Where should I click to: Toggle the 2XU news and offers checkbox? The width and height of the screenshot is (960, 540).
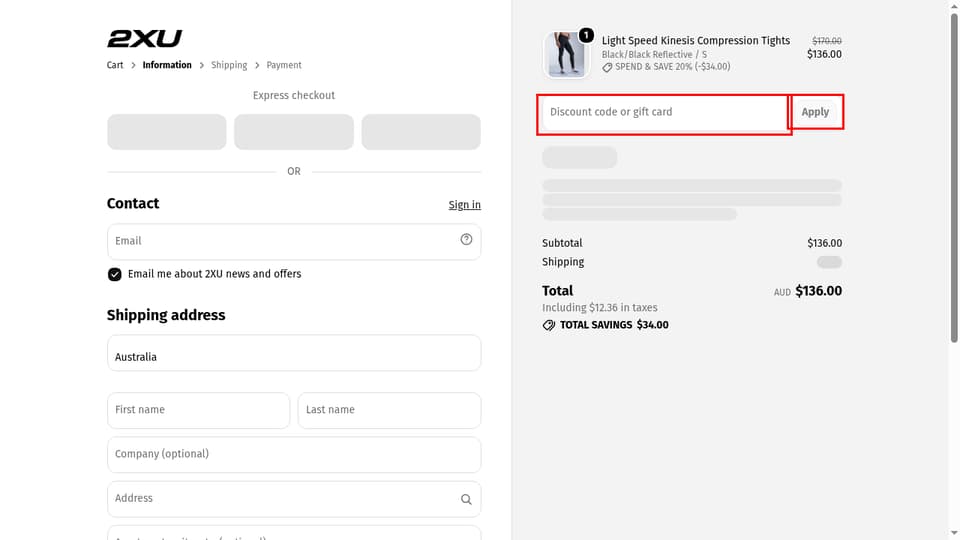tap(114, 274)
